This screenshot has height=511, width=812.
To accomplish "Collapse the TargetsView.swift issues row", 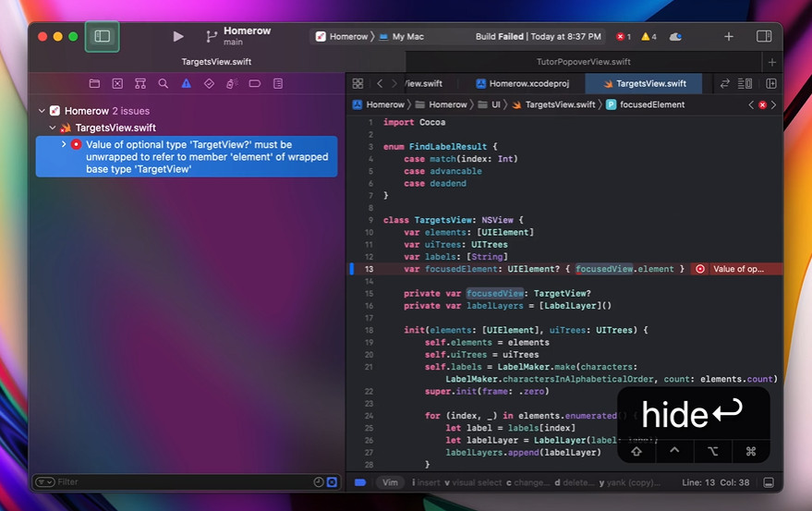I will pyautogui.click(x=53, y=128).
